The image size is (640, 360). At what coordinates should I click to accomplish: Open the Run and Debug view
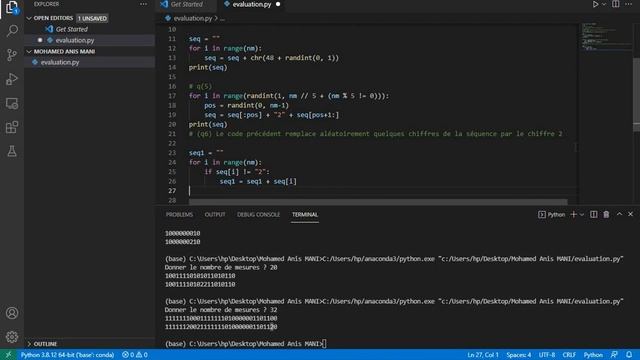point(12,79)
